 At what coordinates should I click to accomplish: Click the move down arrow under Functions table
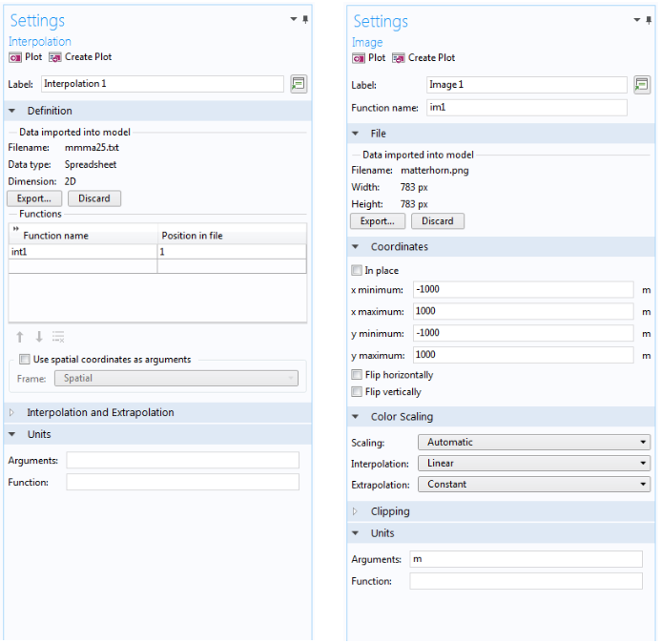tap(39, 337)
